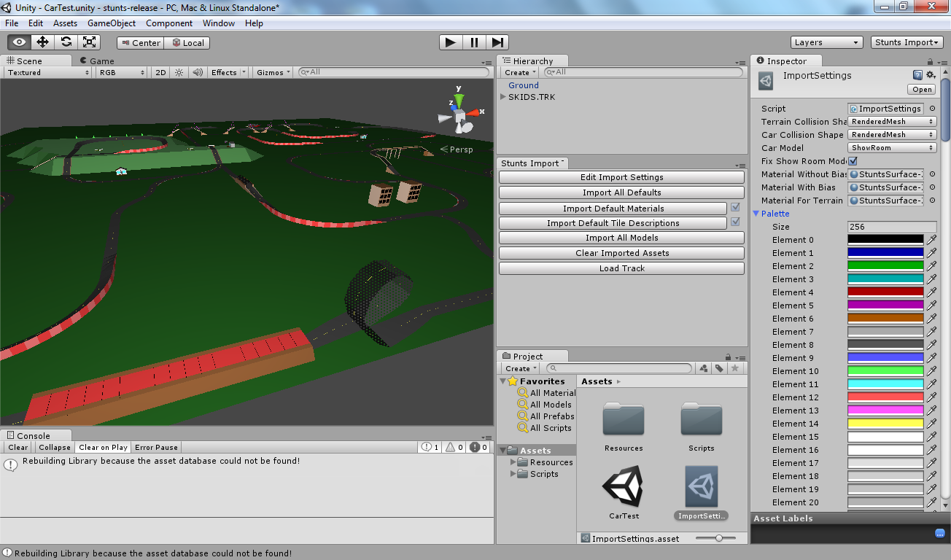Toggle scene audio speaker icon
The height and width of the screenshot is (560, 951).
(197, 72)
